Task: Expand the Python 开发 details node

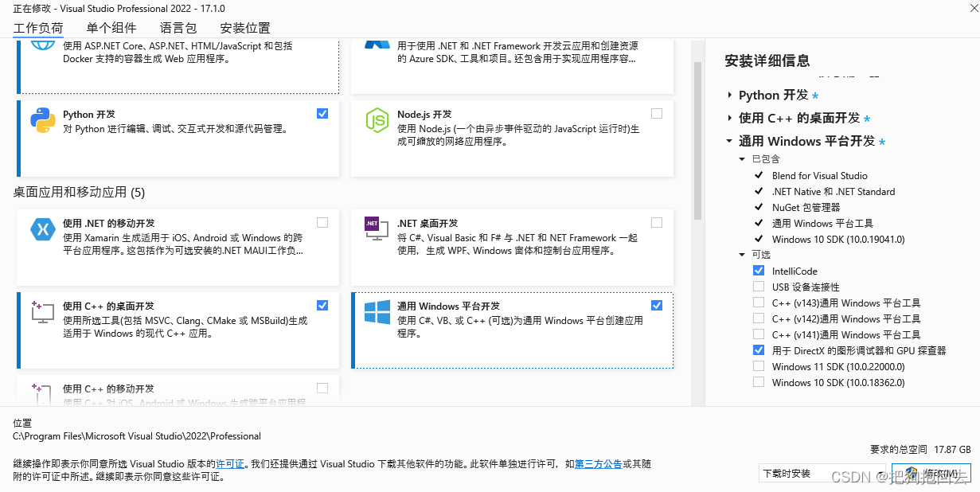Action: (x=730, y=95)
